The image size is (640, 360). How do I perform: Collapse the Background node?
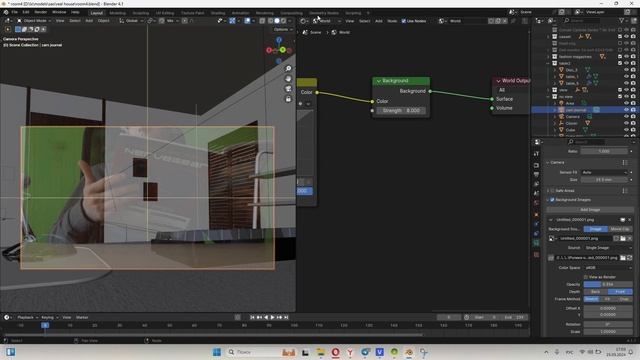click(x=378, y=81)
